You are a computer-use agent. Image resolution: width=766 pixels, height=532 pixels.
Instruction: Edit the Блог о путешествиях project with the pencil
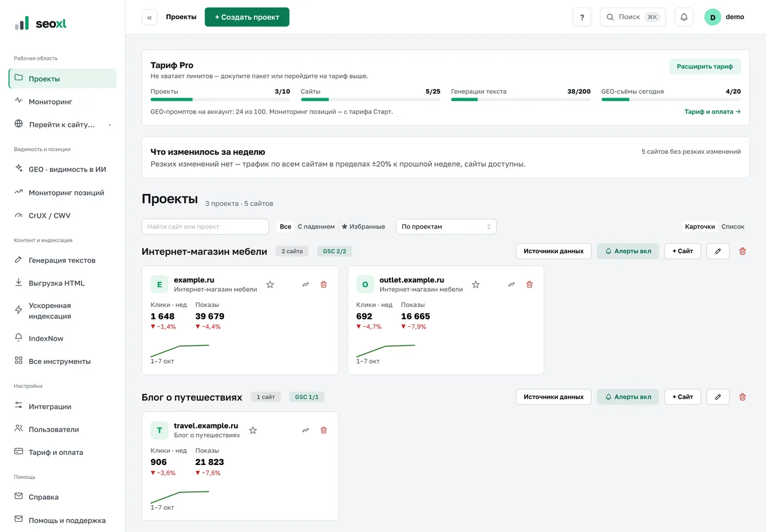tap(718, 397)
